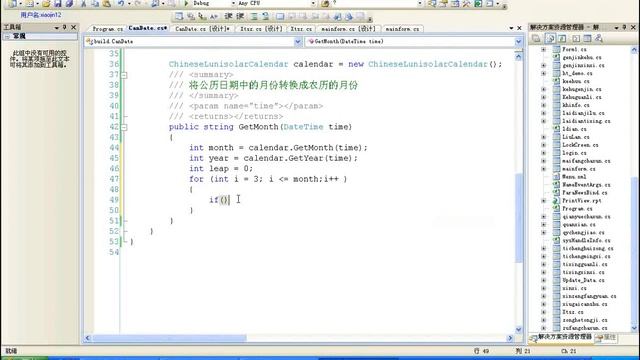Click the Save icon in toolbar

point(58,4)
